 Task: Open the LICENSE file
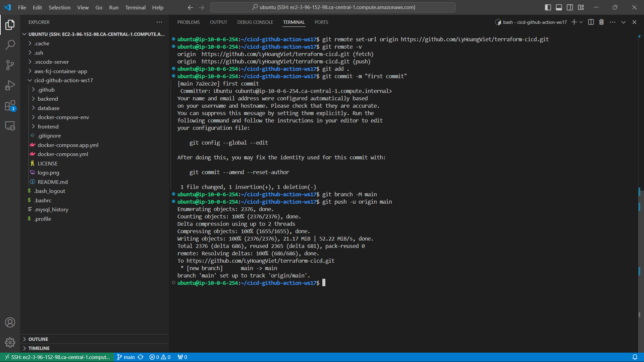tap(95, 163)
